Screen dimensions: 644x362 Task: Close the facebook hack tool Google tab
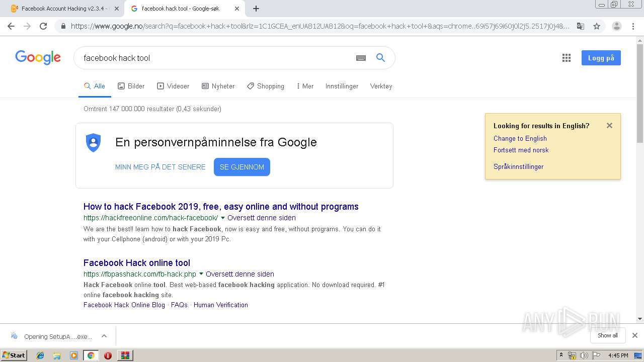pyautogui.click(x=236, y=9)
